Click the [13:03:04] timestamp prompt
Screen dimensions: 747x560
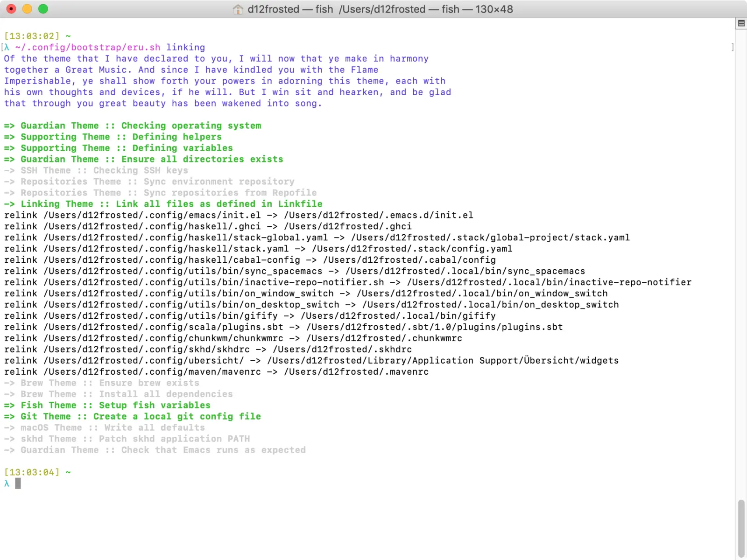click(32, 473)
